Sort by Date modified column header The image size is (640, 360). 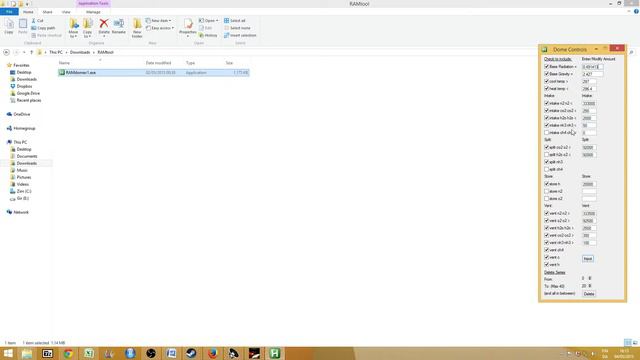(x=158, y=63)
